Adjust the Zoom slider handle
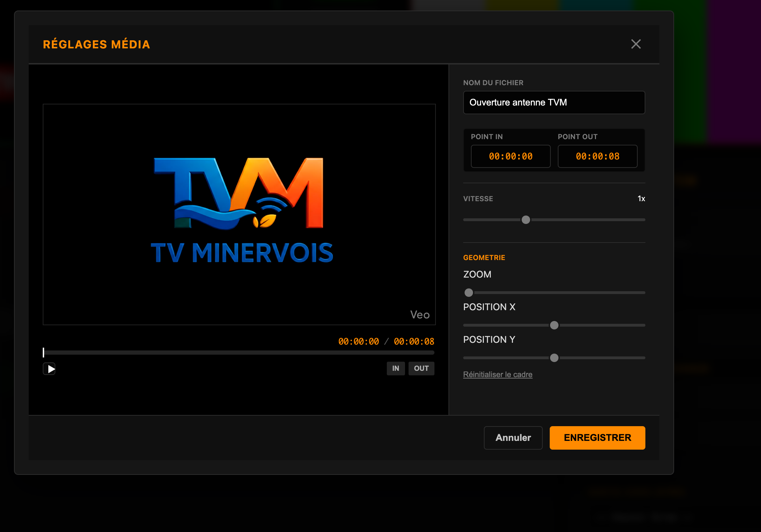Viewport: 761px width, 532px height. click(468, 292)
